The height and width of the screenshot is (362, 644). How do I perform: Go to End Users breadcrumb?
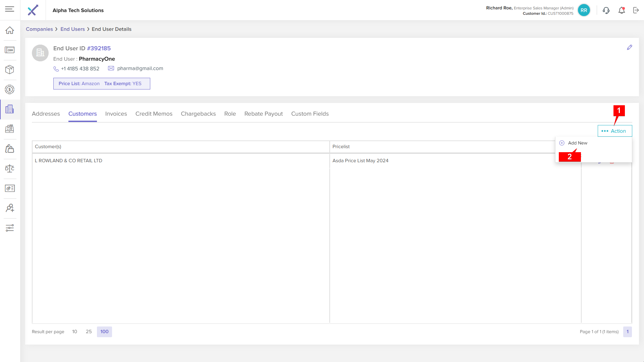tap(72, 29)
